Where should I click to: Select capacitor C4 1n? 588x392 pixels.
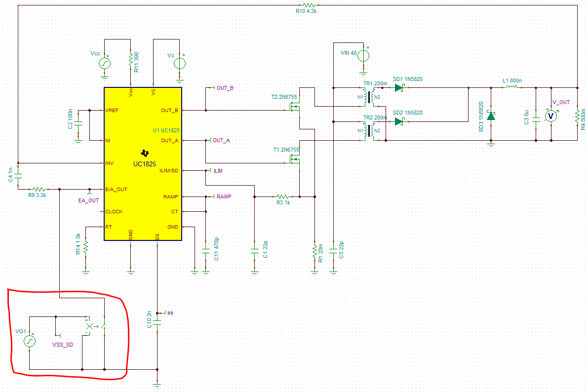(x=18, y=176)
